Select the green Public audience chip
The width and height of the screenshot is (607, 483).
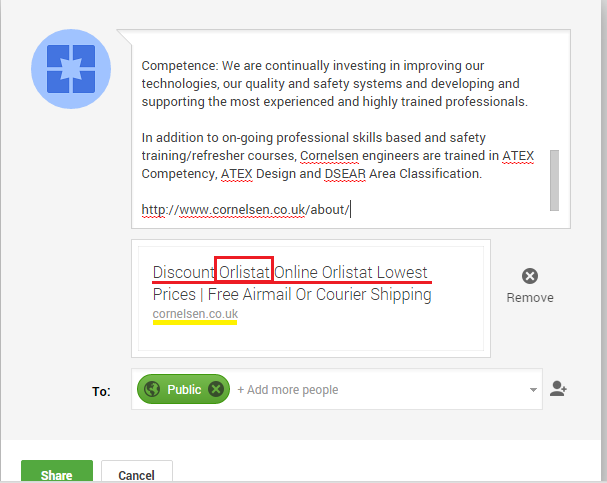183,389
